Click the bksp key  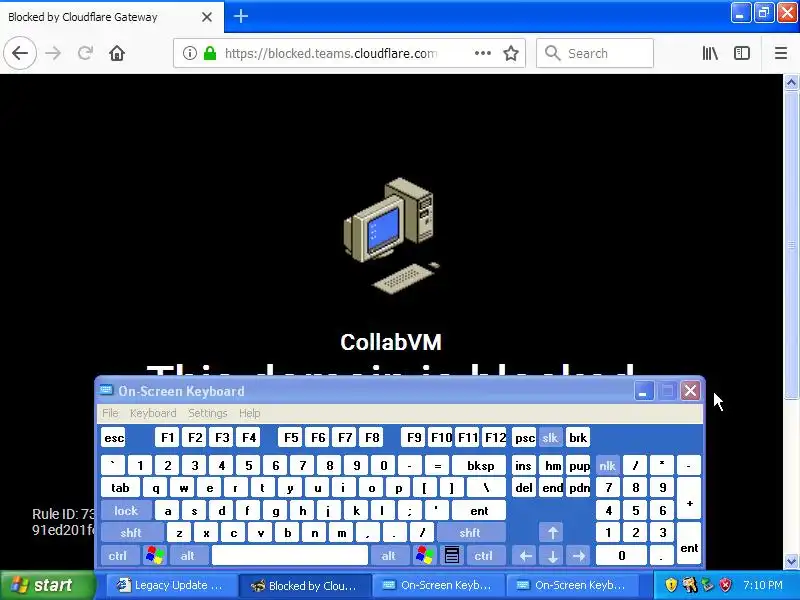click(x=480, y=466)
